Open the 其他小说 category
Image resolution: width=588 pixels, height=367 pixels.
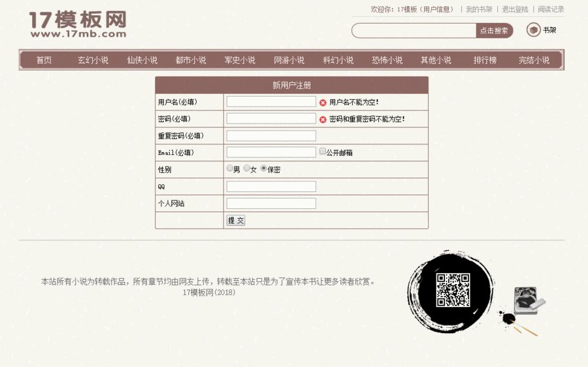click(436, 60)
